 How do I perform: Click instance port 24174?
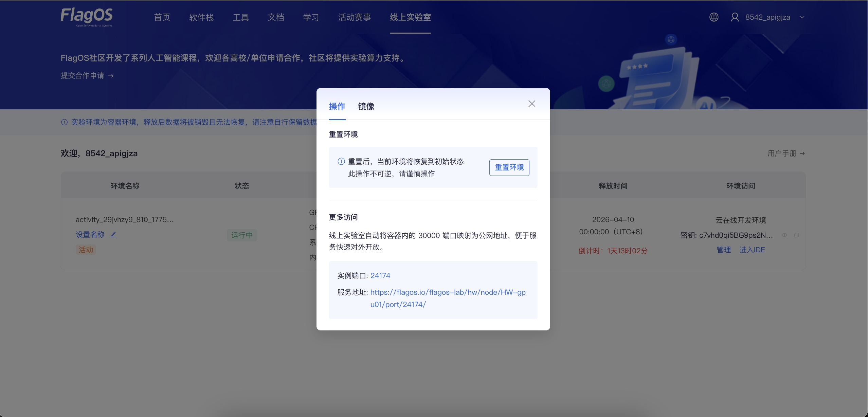tap(380, 276)
